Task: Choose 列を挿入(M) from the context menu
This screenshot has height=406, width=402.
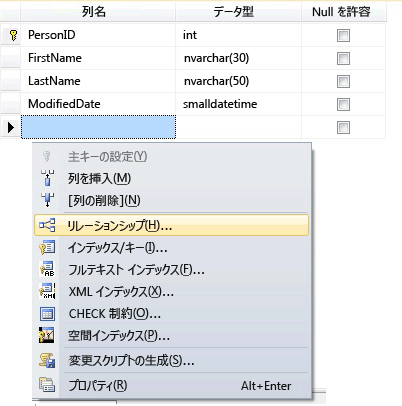Action: tap(172, 178)
